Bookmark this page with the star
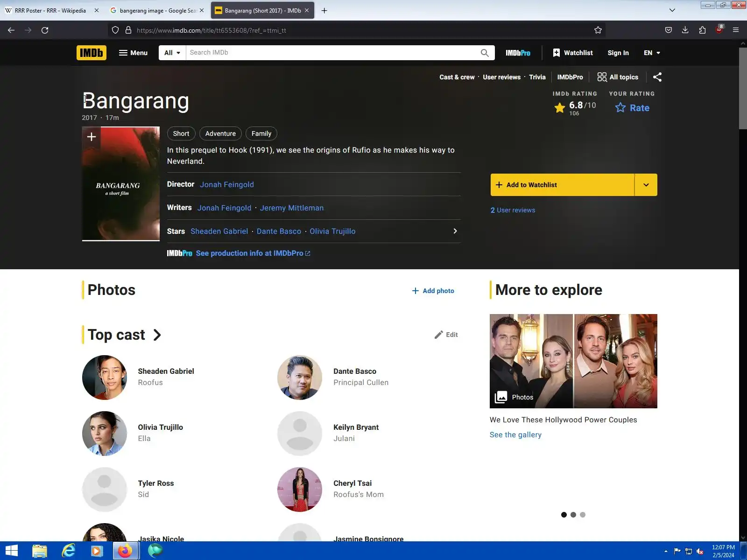 pyautogui.click(x=598, y=30)
